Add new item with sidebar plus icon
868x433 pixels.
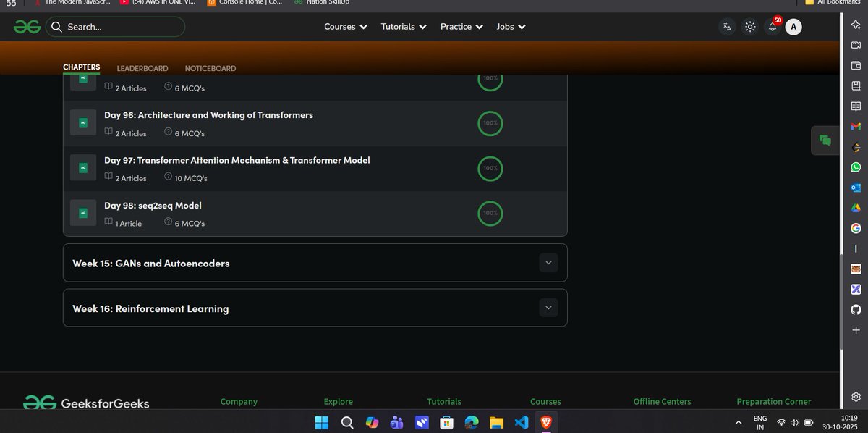(x=856, y=329)
